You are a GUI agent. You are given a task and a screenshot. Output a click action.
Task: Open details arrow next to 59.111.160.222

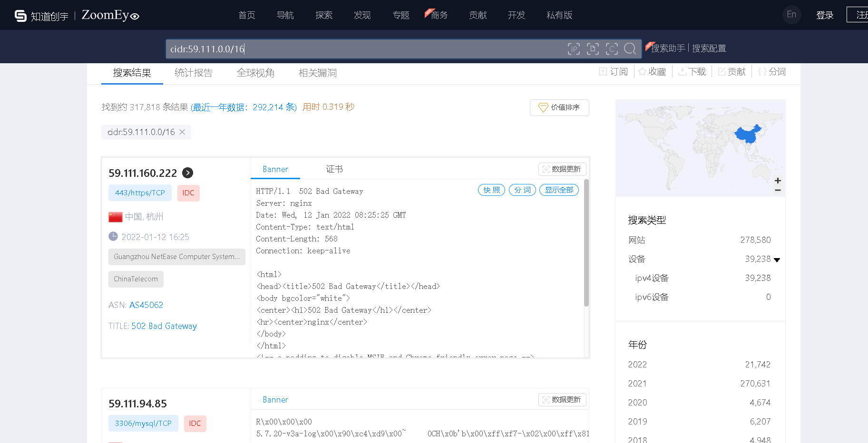pyautogui.click(x=188, y=173)
